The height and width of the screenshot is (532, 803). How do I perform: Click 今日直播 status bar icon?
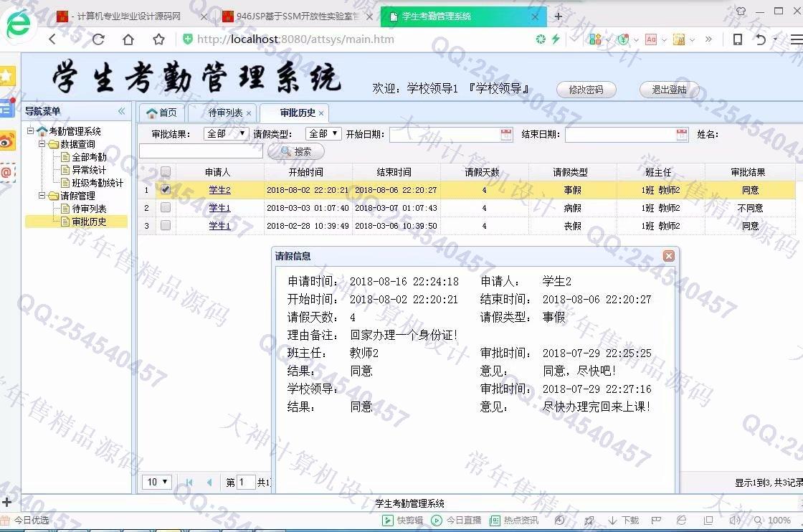click(x=437, y=521)
